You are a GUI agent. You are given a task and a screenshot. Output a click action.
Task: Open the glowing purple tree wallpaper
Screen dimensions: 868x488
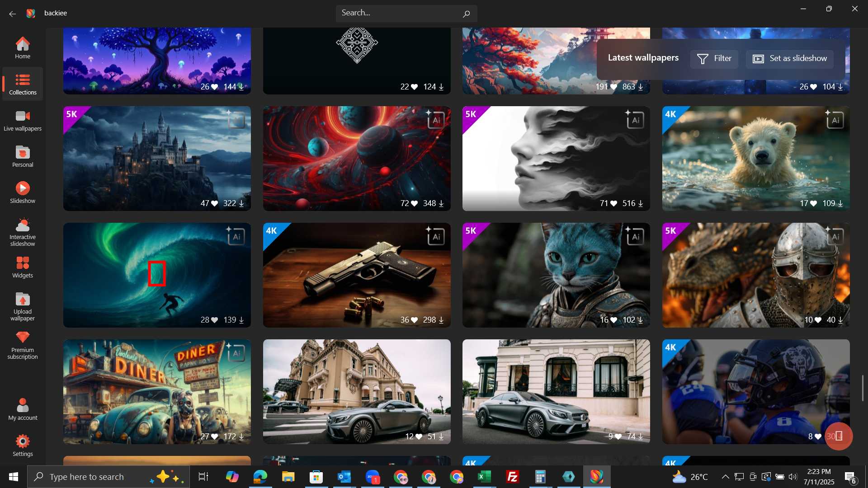[157, 61]
